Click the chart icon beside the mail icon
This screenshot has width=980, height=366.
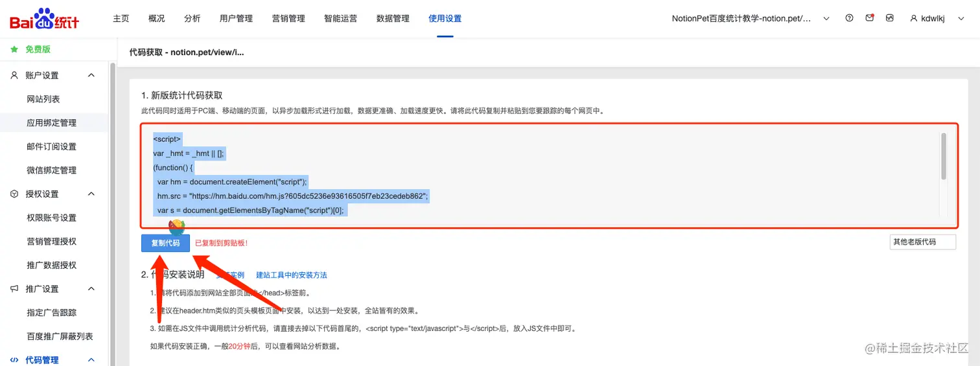point(890,18)
